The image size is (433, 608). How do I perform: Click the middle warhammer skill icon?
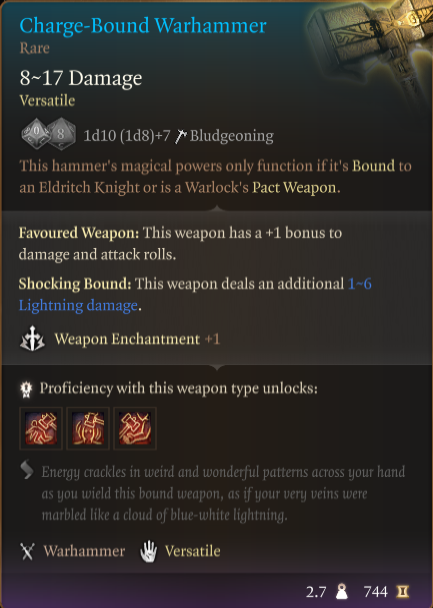[88, 428]
